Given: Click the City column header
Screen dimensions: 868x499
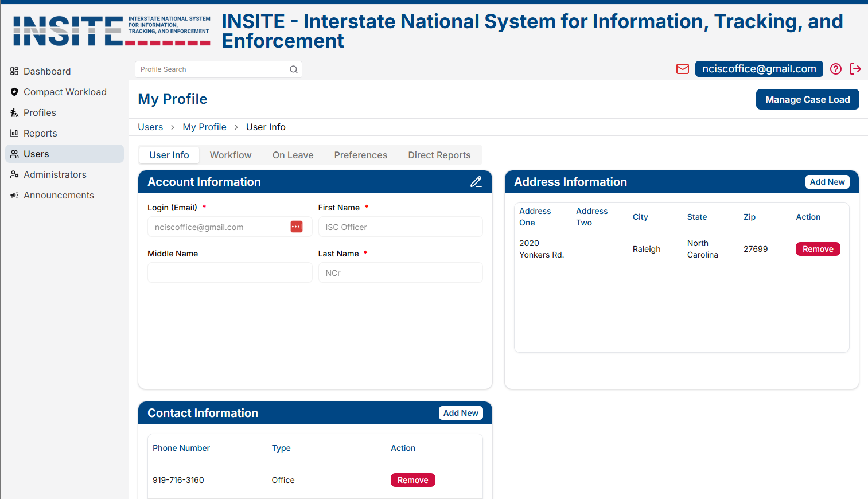Looking at the screenshot, I should coord(640,217).
